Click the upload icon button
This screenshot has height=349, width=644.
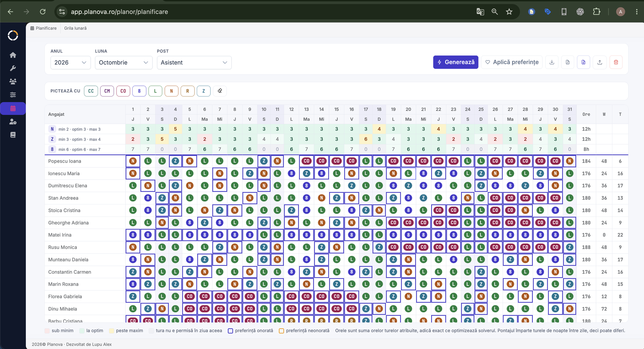click(x=600, y=62)
